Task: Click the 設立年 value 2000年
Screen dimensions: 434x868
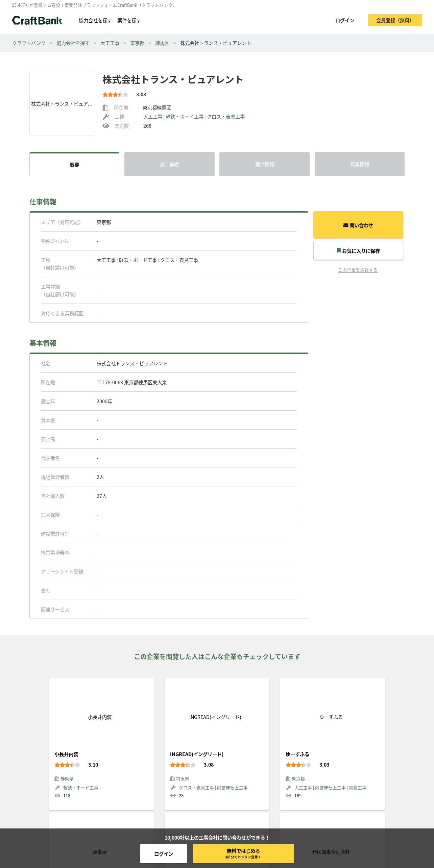Action: tap(104, 402)
